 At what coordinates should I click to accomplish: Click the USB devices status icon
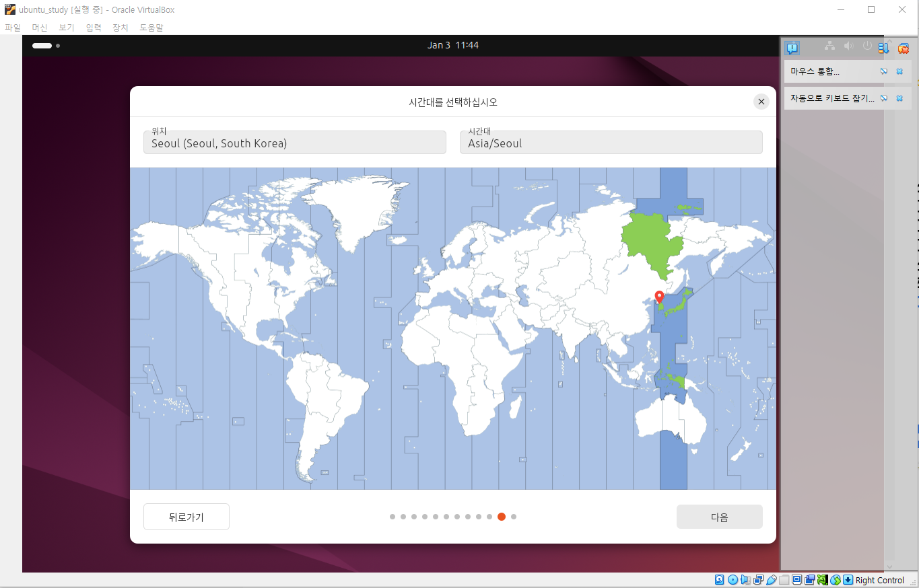pyautogui.click(x=771, y=580)
